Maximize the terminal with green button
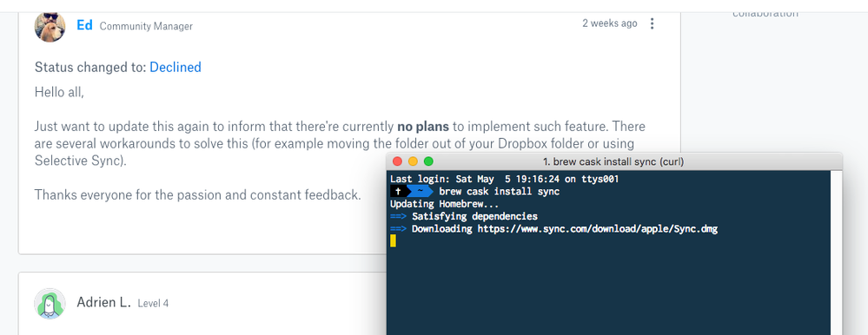Image resolution: width=868 pixels, height=335 pixels. pyautogui.click(x=428, y=161)
